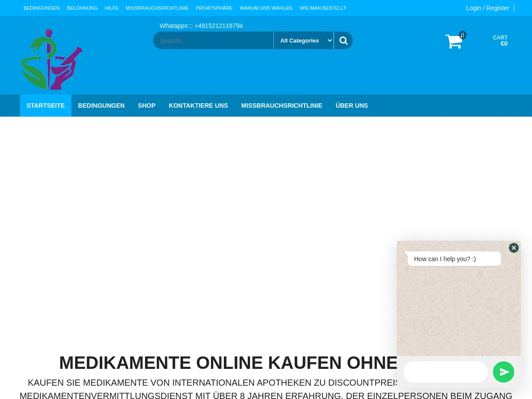Dismiss the chat popup with the X icon

tap(513, 248)
